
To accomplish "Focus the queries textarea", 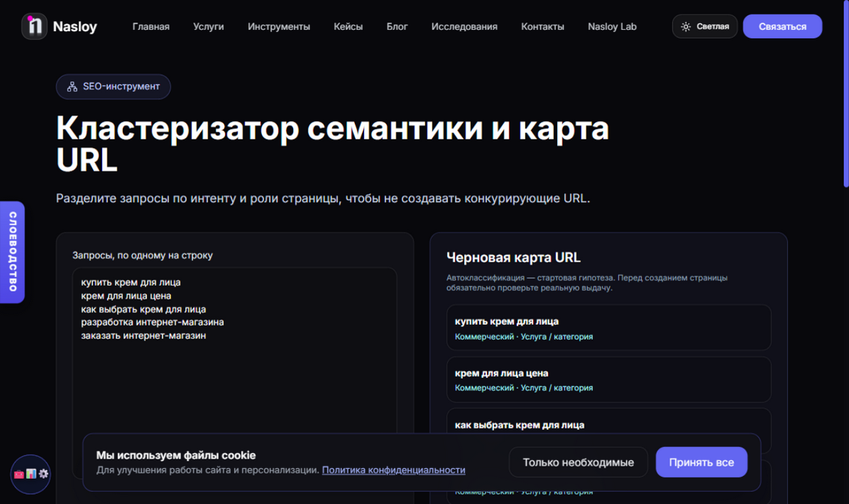I will coord(235,373).
